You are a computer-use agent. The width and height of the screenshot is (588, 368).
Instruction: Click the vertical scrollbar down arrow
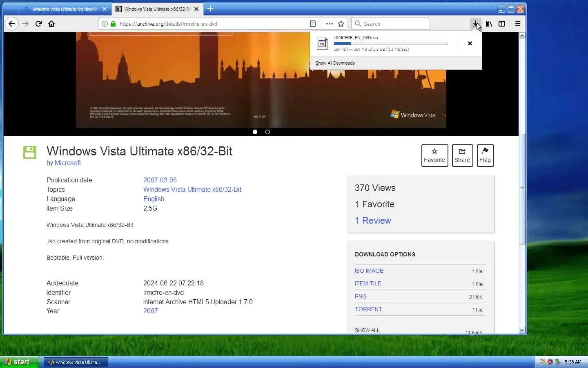522,330
